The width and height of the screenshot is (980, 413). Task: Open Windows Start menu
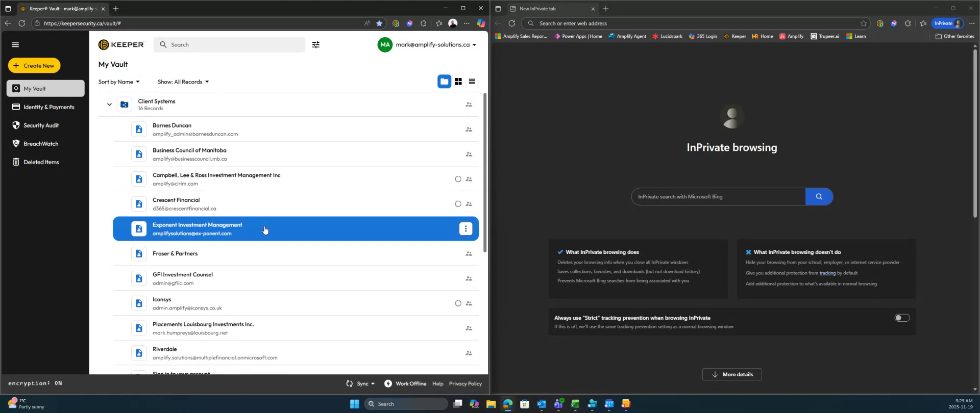point(355,404)
